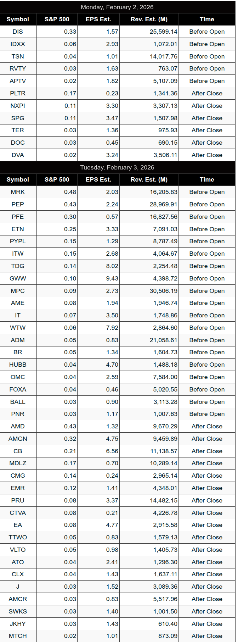Viewport: 238px width, 644px height.
Task: Click the S&P 500 weight for CB
Action: tap(70, 451)
